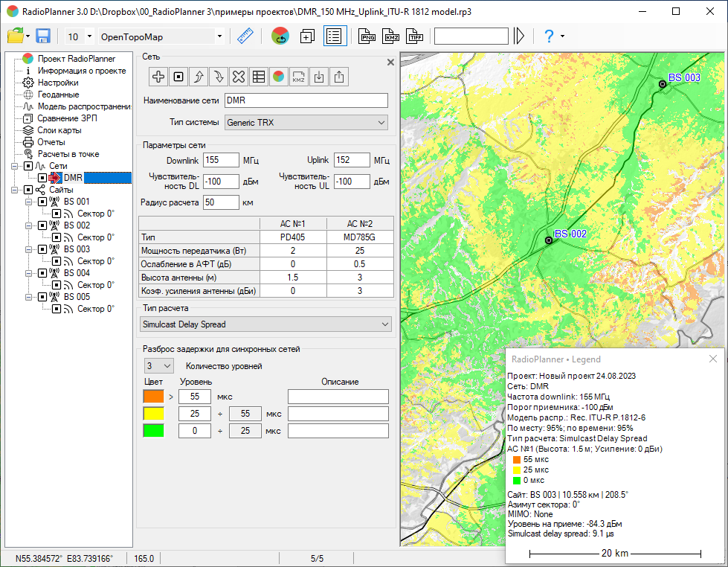728x567 pixels.
Task: Toggle checkbox next to BS 001
Action: click(42, 202)
